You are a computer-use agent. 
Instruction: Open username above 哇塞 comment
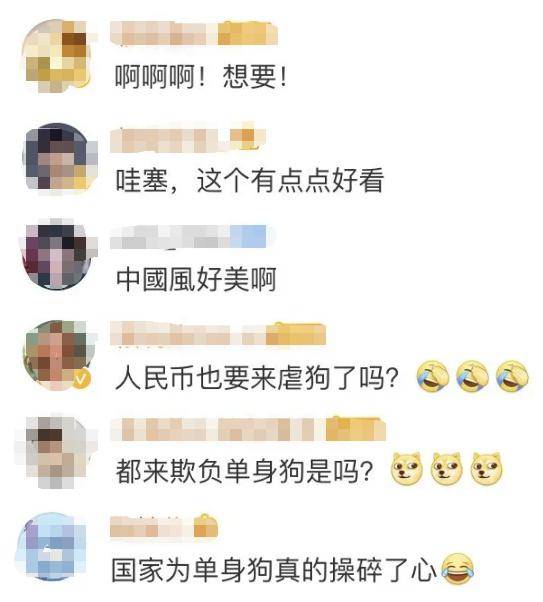188,138
